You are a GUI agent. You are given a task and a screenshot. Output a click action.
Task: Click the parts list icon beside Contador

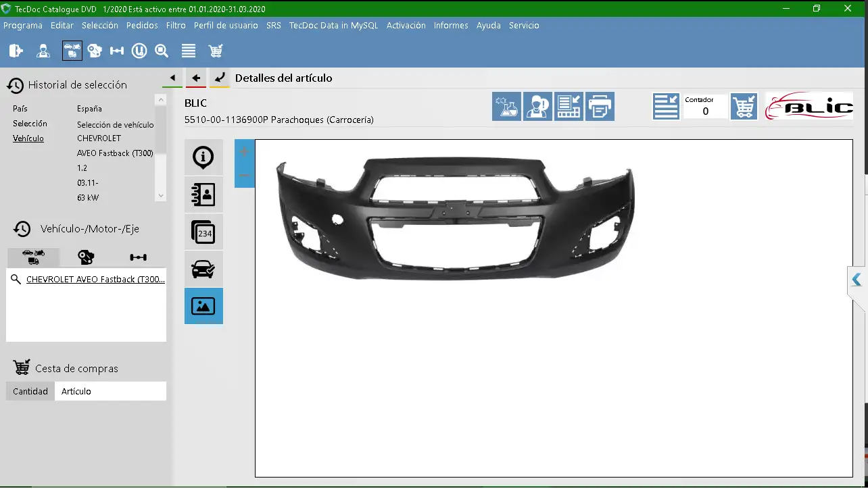(x=666, y=107)
